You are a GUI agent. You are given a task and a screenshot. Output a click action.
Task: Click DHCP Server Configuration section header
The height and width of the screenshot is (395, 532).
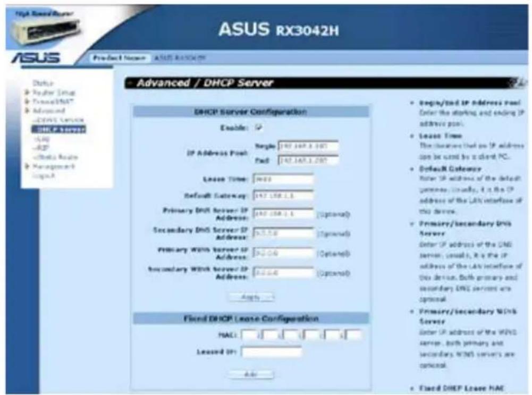point(251,112)
